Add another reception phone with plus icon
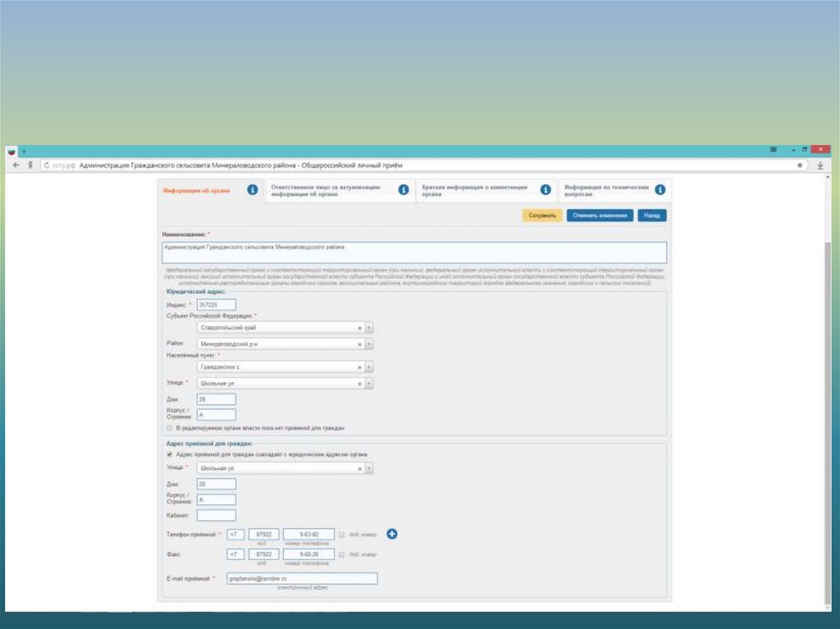 click(x=391, y=535)
